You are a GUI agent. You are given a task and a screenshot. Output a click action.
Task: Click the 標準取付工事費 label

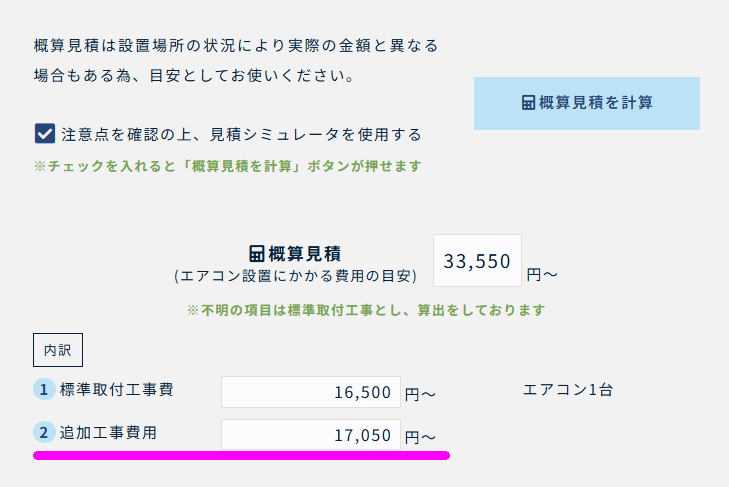click(x=117, y=389)
